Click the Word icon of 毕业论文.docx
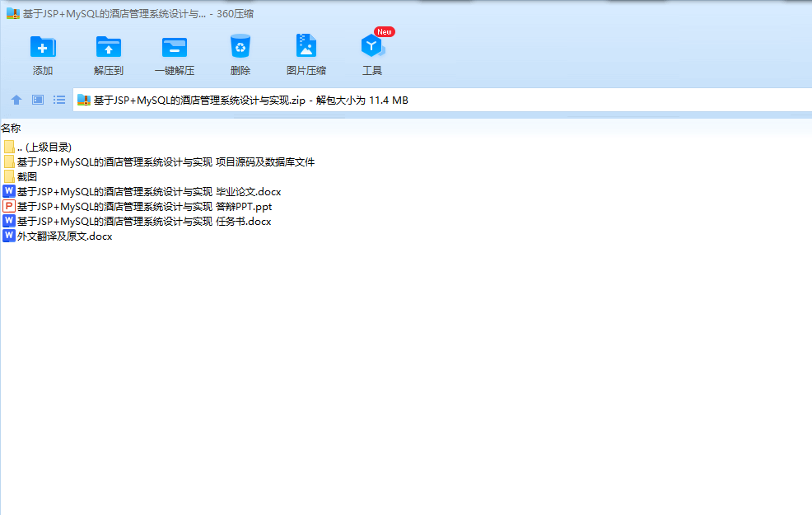Screen dimensions: 812x515 (x=9, y=191)
